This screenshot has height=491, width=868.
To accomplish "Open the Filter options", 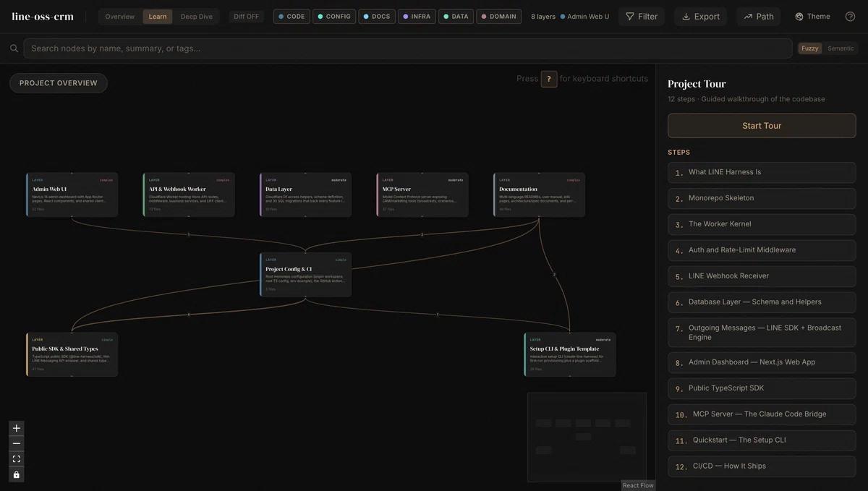I will click(642, 17).
